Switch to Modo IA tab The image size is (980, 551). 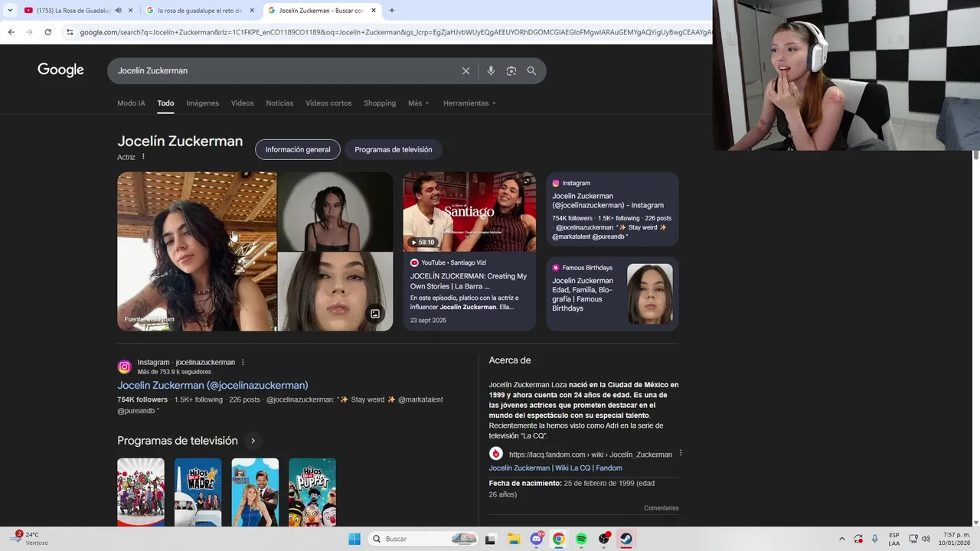click(x=131, y=103)
